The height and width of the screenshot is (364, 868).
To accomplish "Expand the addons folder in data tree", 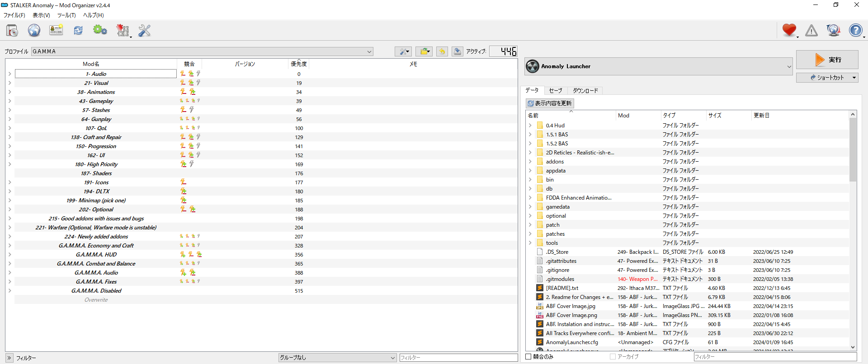I will pyautogui.click(x=530, y=162).
